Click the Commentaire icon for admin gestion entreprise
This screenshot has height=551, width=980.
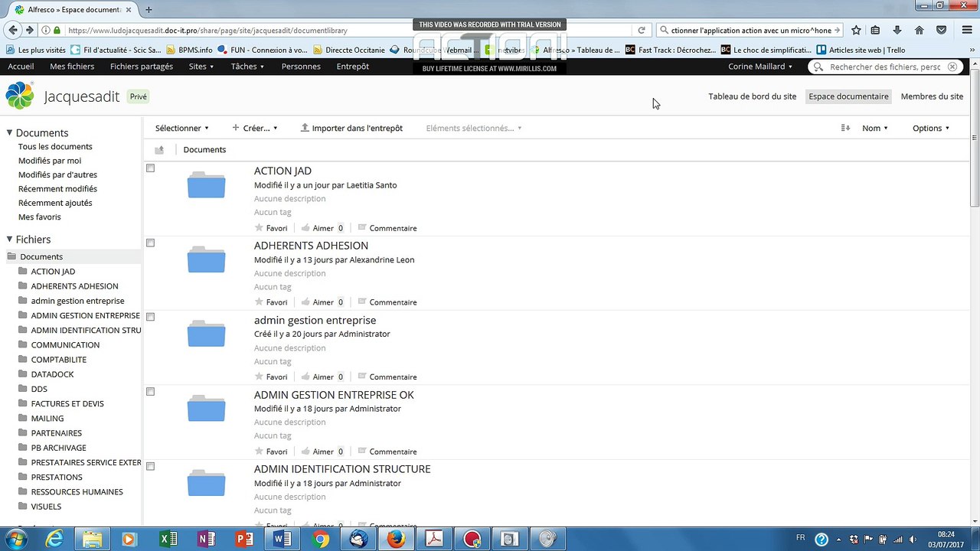363,376
